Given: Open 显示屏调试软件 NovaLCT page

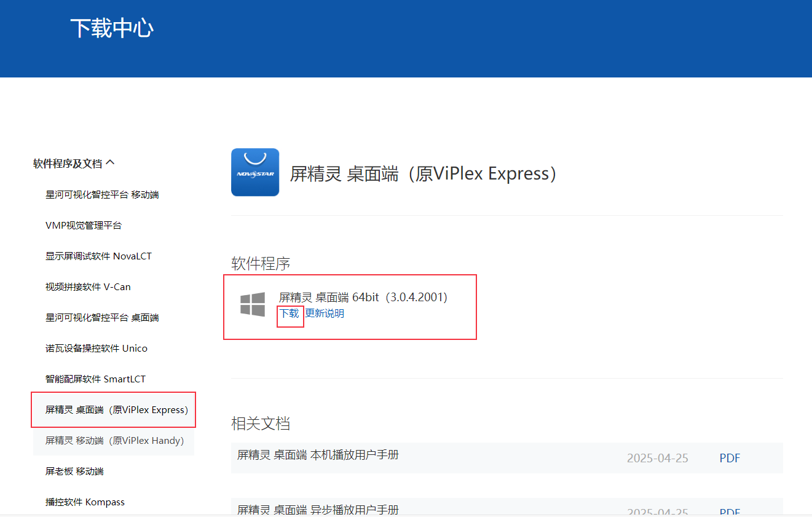Looking at the screenshot, I should point(98,256).
